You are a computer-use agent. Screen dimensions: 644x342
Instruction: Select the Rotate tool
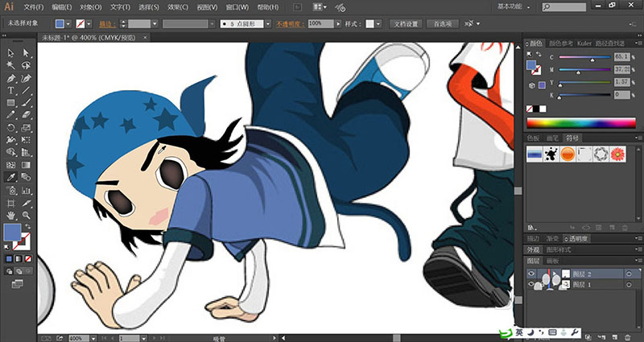click(10, 128)
